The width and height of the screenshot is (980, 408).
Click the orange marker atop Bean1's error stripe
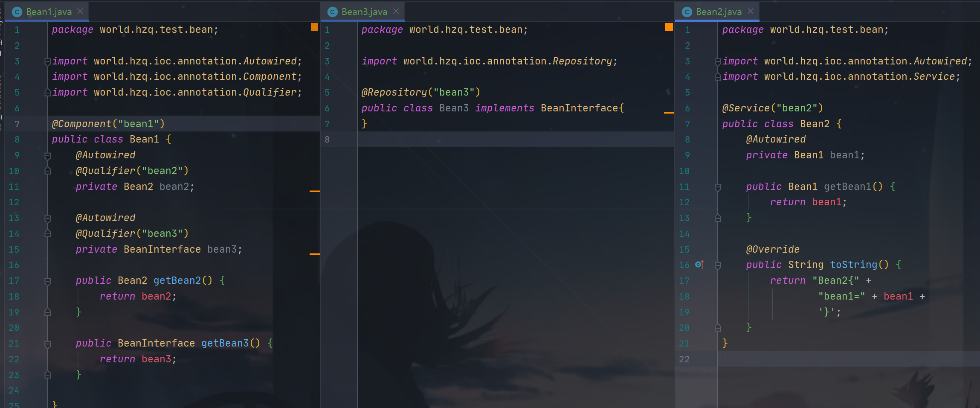[x=314, y=26]
